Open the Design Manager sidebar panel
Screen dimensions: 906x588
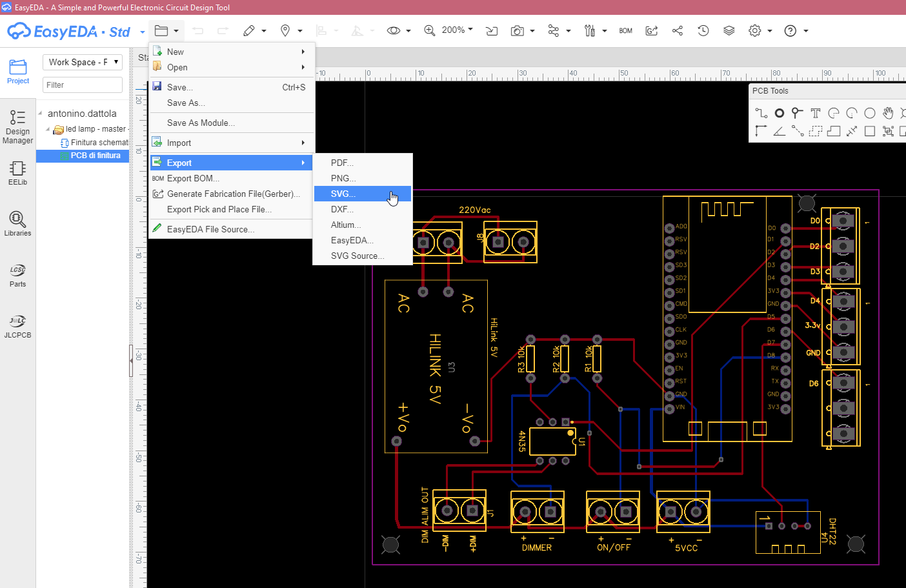18,127
